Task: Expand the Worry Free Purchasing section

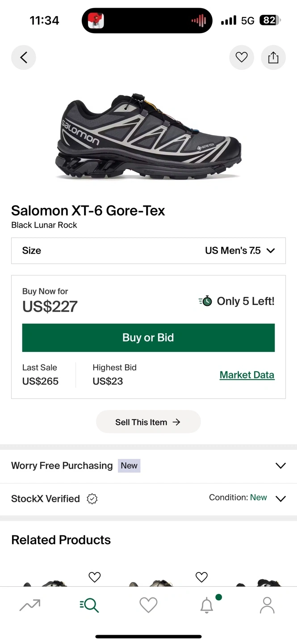Action: [280, 466]
